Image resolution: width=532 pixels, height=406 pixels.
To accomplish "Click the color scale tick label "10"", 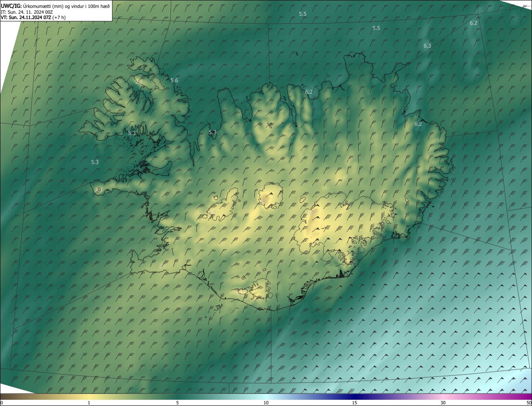I will coord(266,403).
